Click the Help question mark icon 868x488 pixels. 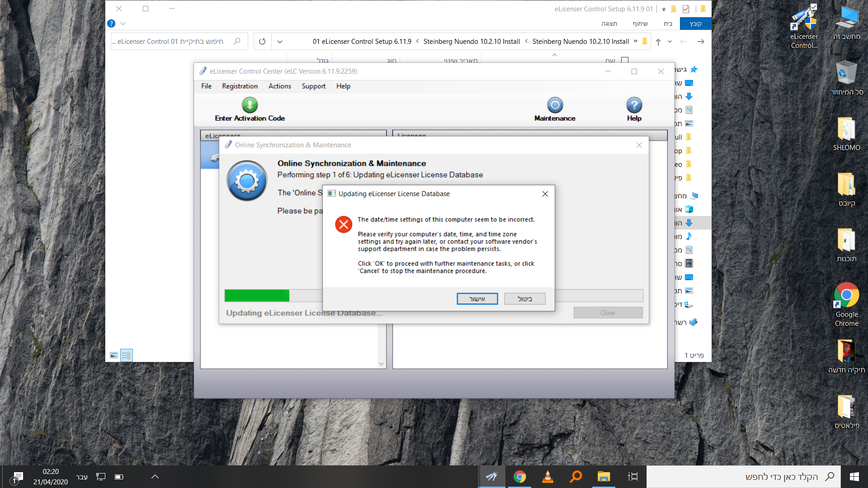(x=634, y=105)
